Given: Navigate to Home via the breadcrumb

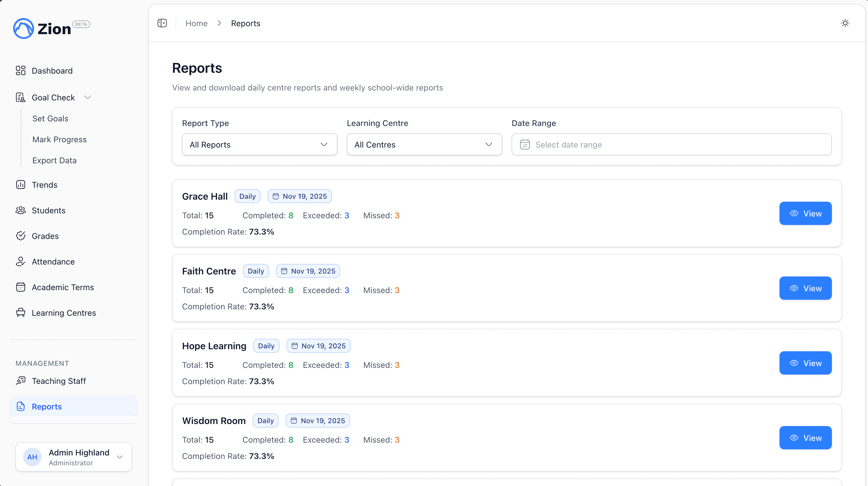Looking at the screenshot, I should point(197,23).
